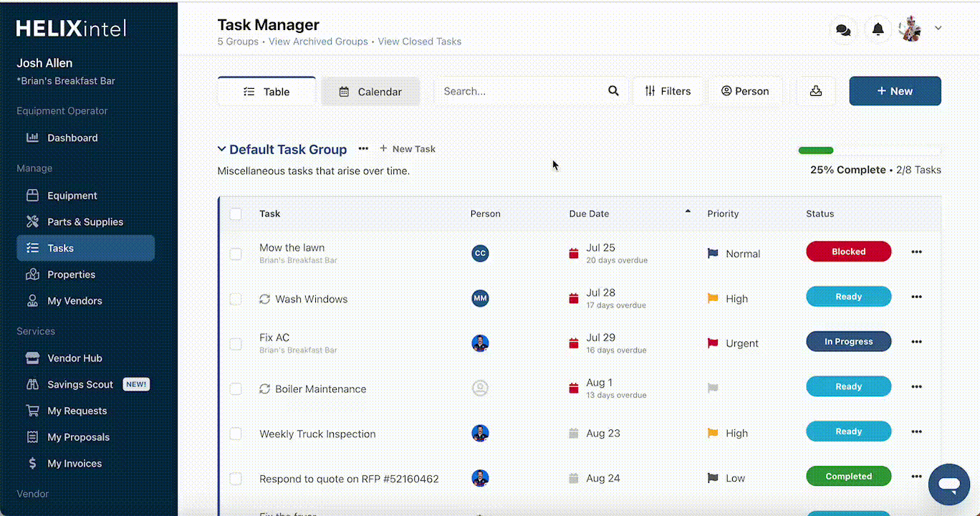The width and height of the screenshot is (980, 516).
Task: Click View Closed Tasks link
Action: (x=420, y=42)
